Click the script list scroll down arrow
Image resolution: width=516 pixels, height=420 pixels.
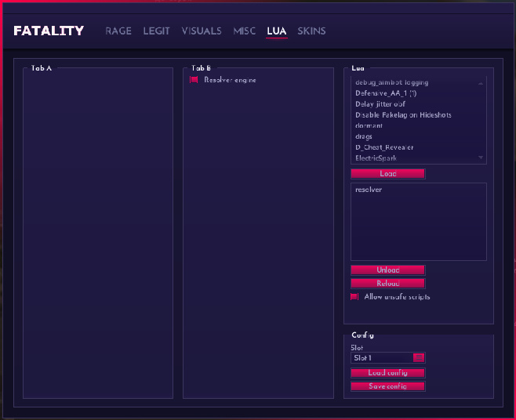[481, 157]
